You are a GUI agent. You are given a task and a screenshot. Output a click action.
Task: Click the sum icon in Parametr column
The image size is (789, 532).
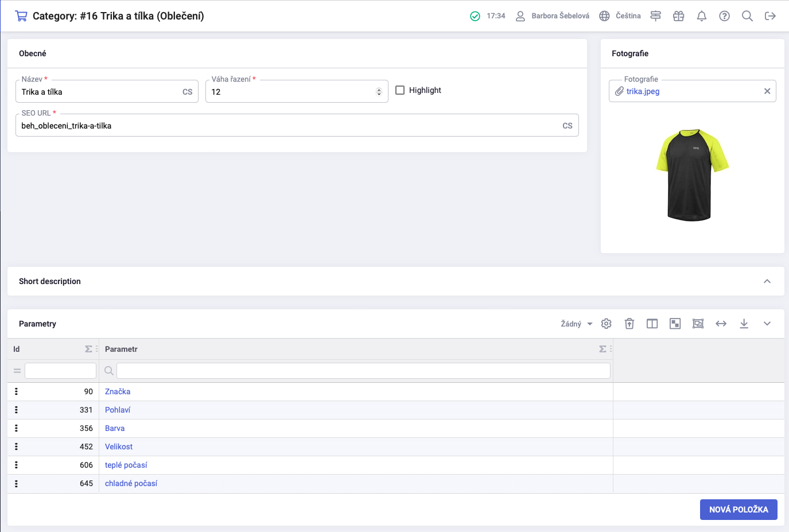[x=603, y=349]
